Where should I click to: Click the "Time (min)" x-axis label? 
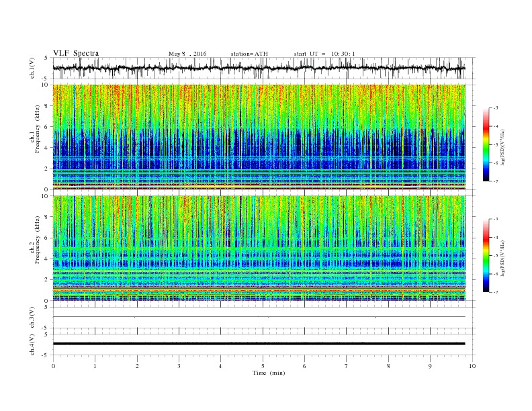269,373
